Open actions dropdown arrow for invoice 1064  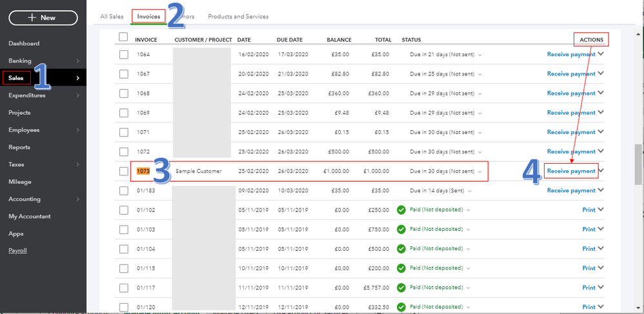(x=601, y=54)
